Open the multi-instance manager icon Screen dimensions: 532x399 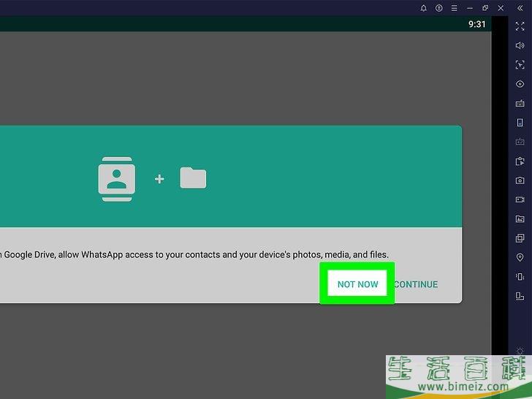click(520, 238)
